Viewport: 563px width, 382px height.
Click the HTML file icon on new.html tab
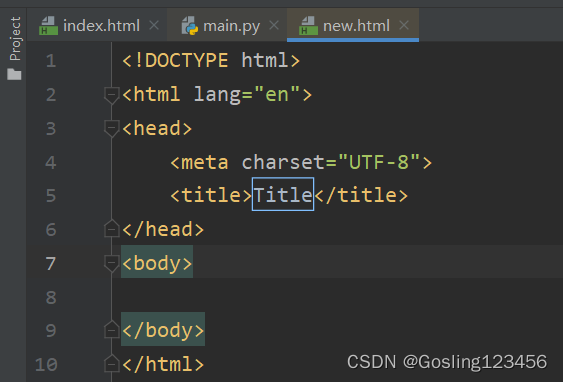pos(308,26)
